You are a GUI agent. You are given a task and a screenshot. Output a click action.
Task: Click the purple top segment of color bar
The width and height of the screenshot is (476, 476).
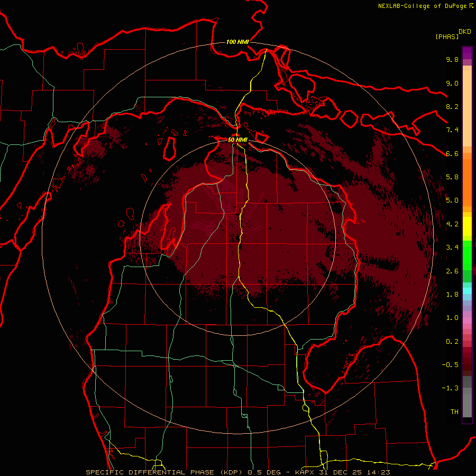[467, 53]
